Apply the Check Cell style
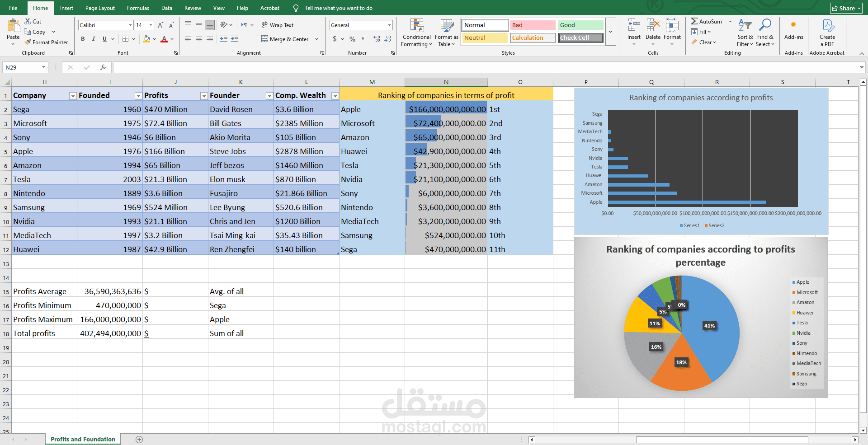 coord(580,38)
